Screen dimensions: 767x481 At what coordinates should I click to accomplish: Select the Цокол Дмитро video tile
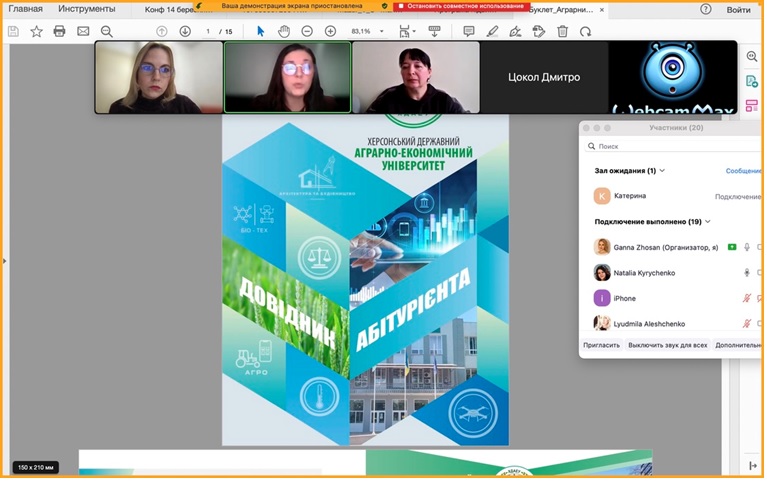point(544,77)
